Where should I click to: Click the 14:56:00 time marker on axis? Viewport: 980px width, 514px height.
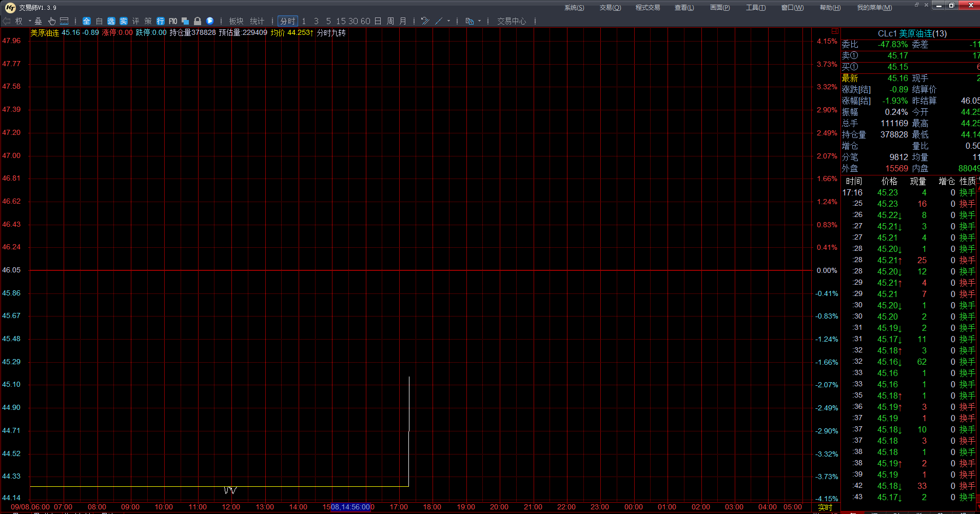350,507
